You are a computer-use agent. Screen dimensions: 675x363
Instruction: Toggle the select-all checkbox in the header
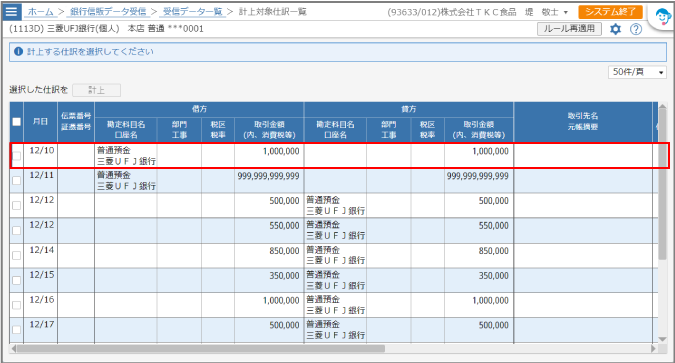click(x=17, y=122)
